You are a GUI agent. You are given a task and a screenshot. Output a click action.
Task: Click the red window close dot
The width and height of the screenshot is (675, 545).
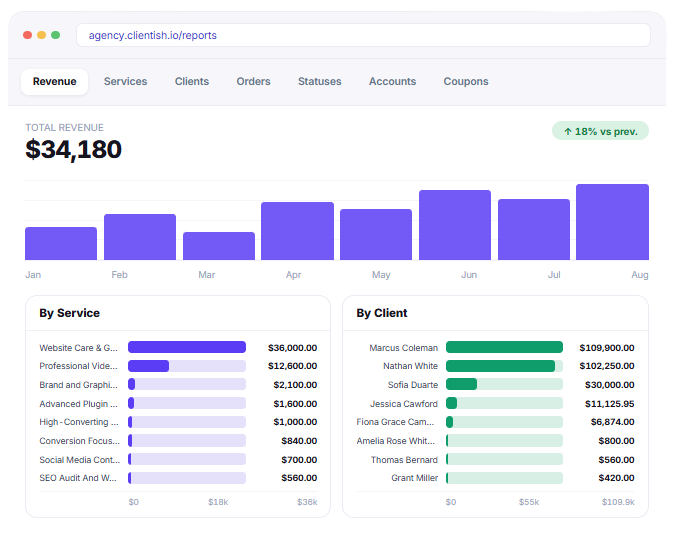click(28, 35)
